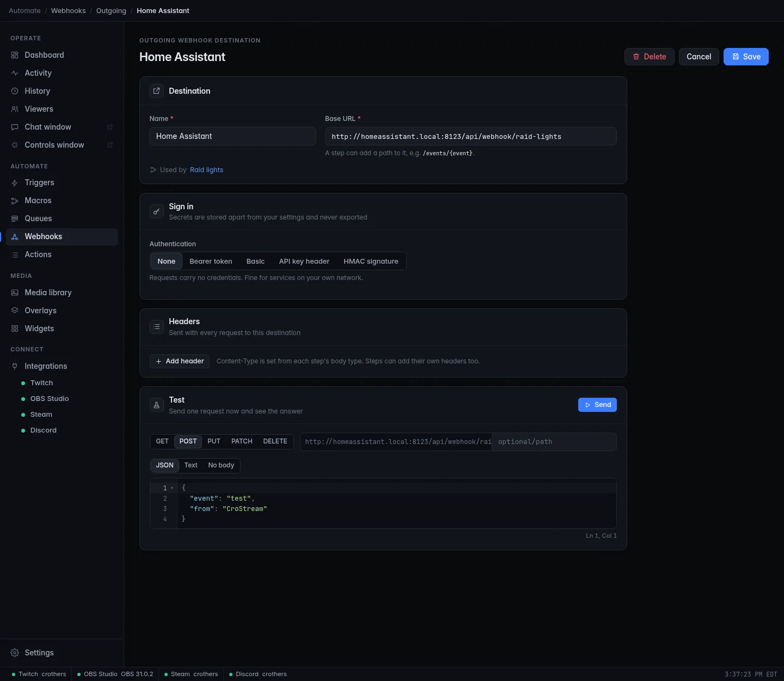Image resolution: width=784 pixels, height=681 pixels.
Task: Set body type to No body
Action: 221,465
